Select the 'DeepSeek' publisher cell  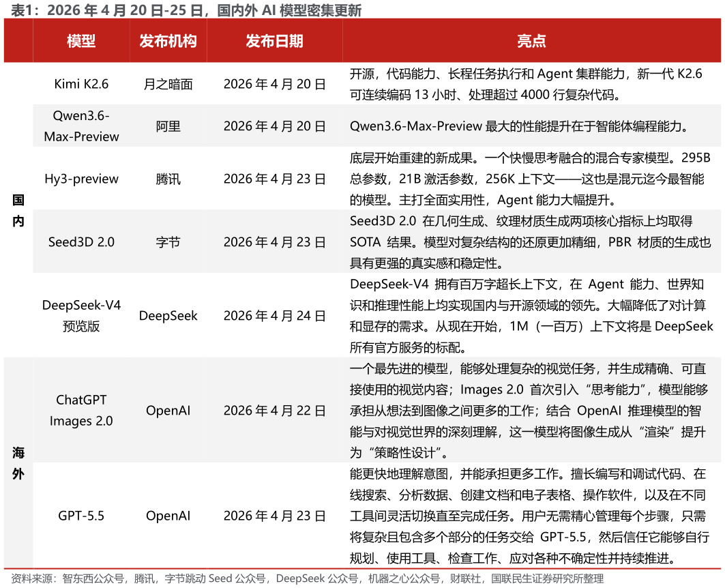tap(168, 315)
